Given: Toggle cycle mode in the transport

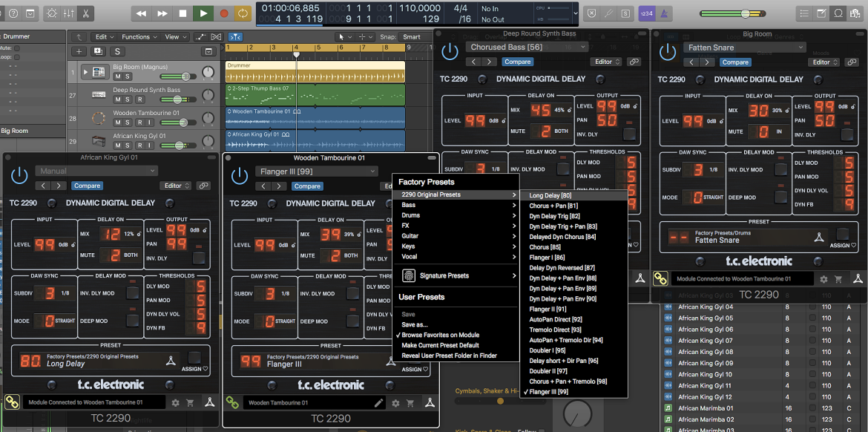Looking at the screenshot, I should [243, 13].
